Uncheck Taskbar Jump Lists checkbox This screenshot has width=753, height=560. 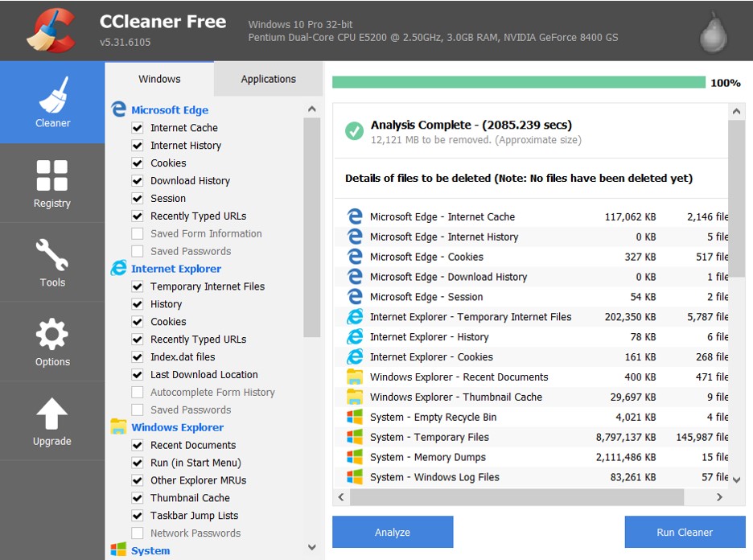click(138, 515)
